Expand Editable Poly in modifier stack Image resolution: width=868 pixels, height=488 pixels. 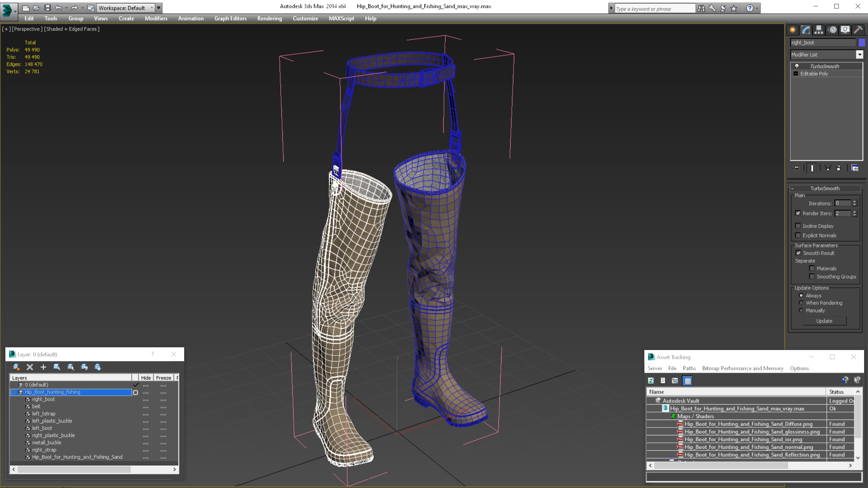796,74
